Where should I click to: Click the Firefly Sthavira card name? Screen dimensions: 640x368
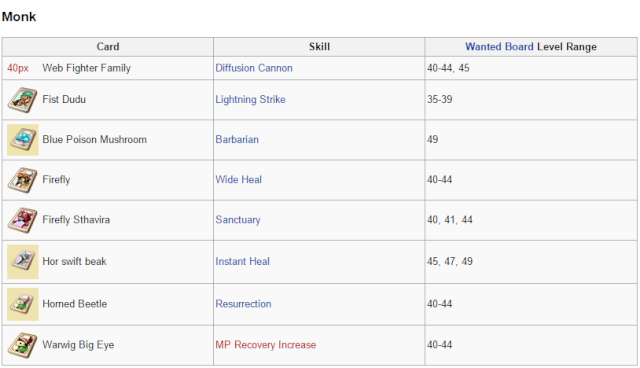[x=76, y=220]
